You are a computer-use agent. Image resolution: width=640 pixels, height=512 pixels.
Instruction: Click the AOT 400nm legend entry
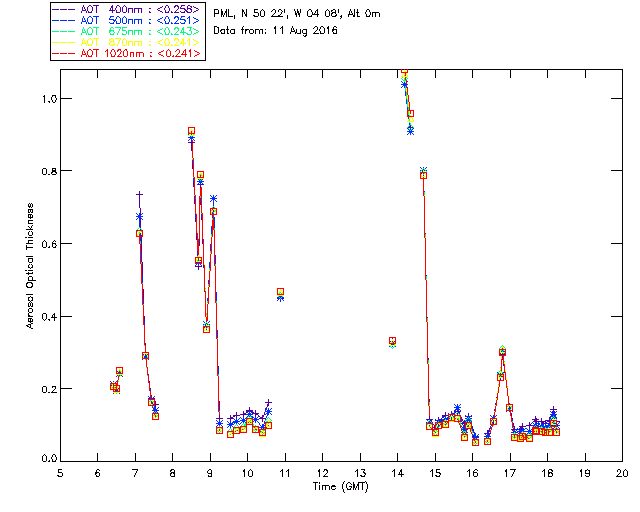click(x=127, y=9)
